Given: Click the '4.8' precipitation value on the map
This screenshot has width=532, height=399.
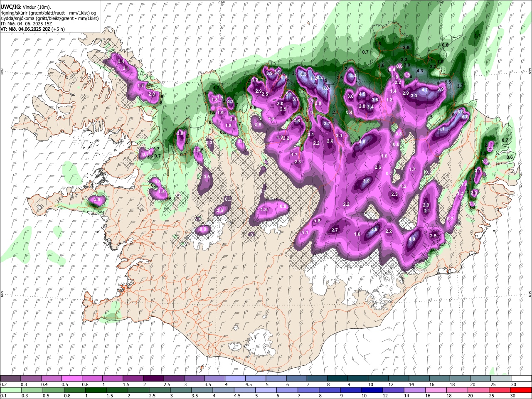Looking at the screenshot, I should [x=374, y=229].
